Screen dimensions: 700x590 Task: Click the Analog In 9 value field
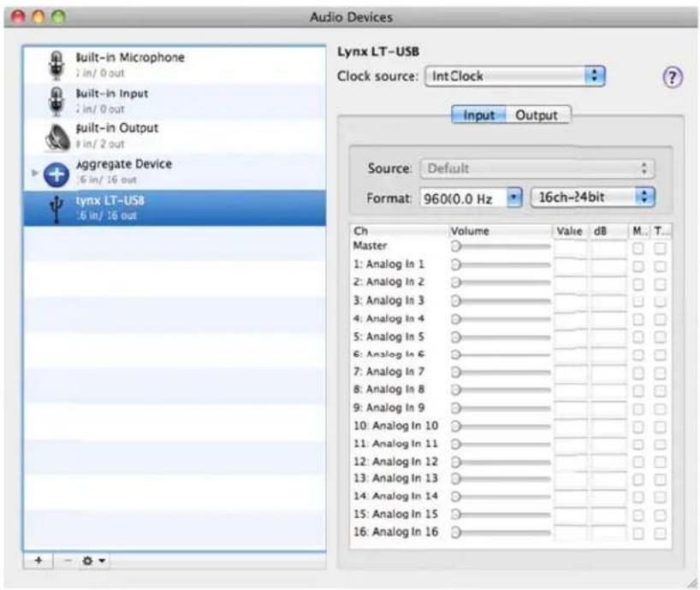[x=571, y=409]
